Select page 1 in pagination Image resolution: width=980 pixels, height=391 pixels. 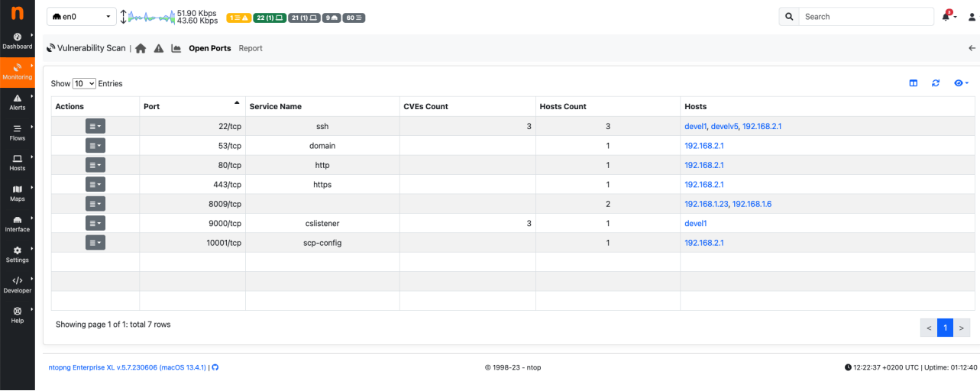tap(945, 328)
